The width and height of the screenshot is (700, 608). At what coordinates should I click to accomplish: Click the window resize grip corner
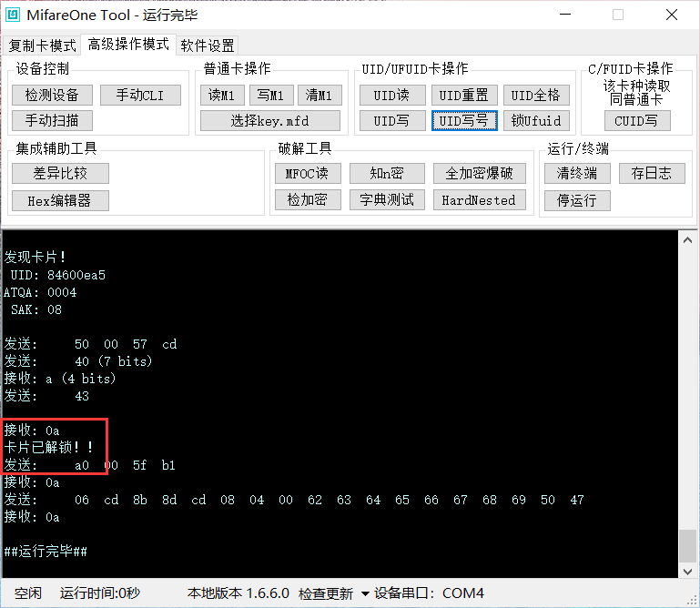tap(694, 602)
